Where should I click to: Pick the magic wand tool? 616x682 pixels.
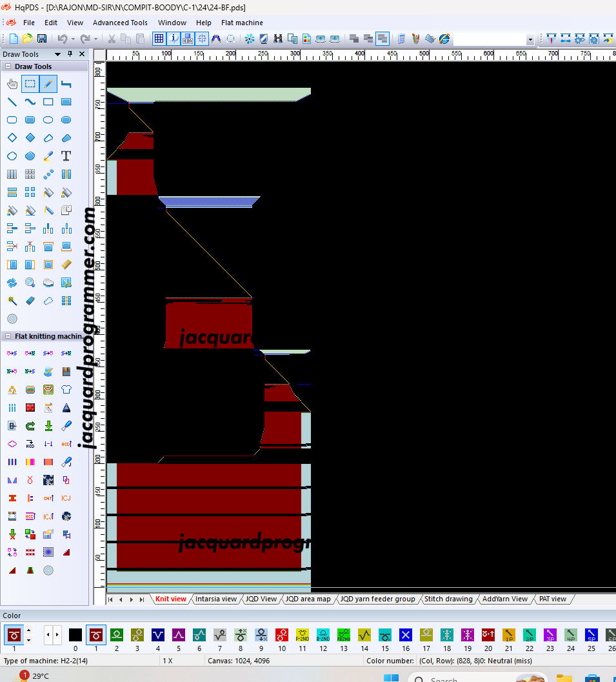[12, 301]
